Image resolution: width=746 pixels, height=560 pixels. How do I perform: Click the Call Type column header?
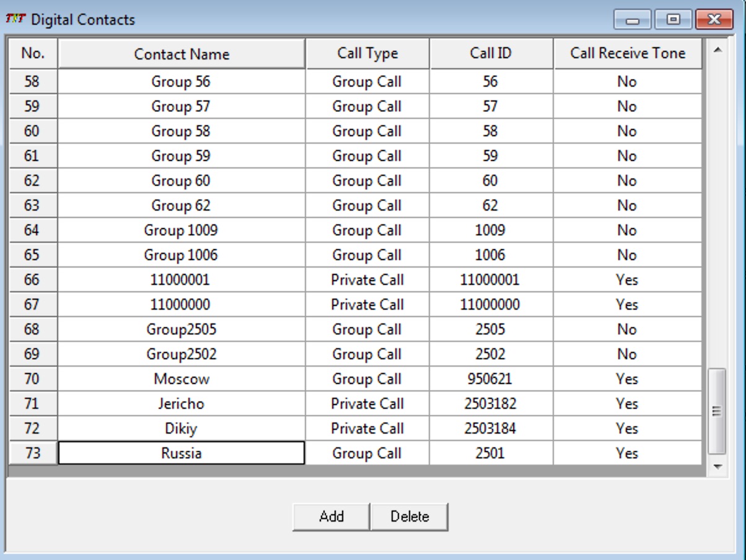tap(367, 54)
